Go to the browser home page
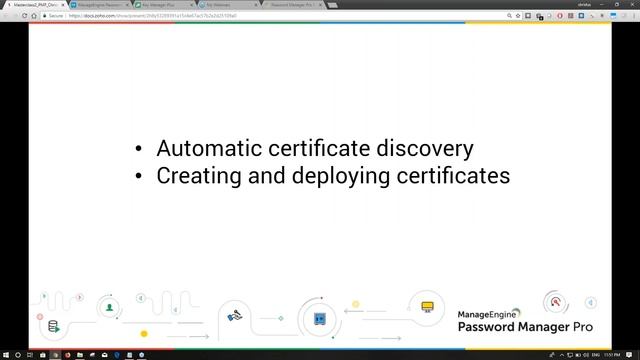Viewport: 640px width, 360px height. (34, 16)
